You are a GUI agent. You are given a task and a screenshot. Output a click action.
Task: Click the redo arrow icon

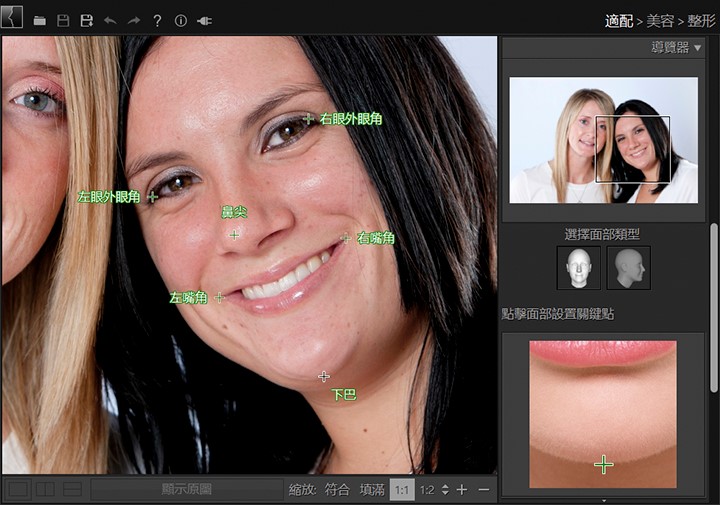(133, 20)
